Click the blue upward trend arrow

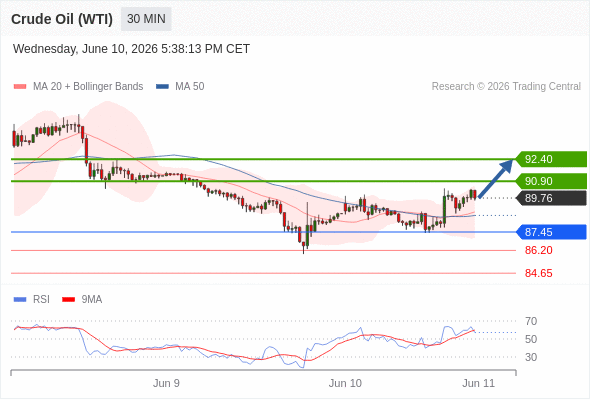pyautogui.click(x=496, y=178)
